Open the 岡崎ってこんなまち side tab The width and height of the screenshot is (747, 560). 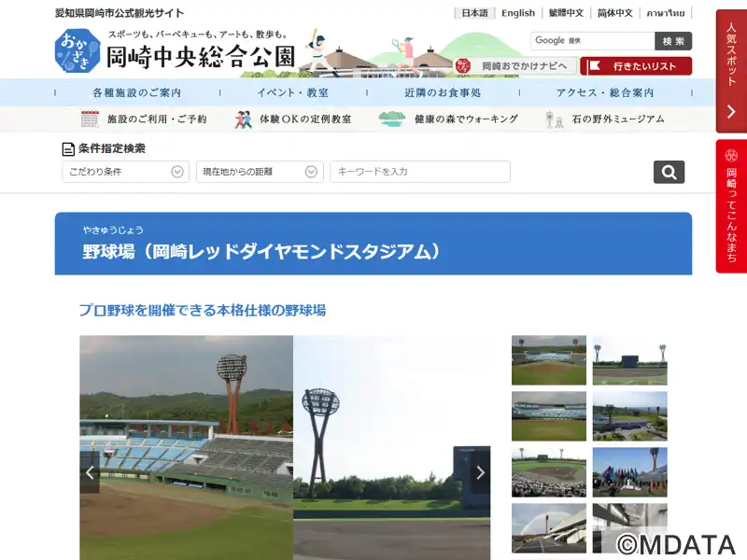[x=731, y=206]
